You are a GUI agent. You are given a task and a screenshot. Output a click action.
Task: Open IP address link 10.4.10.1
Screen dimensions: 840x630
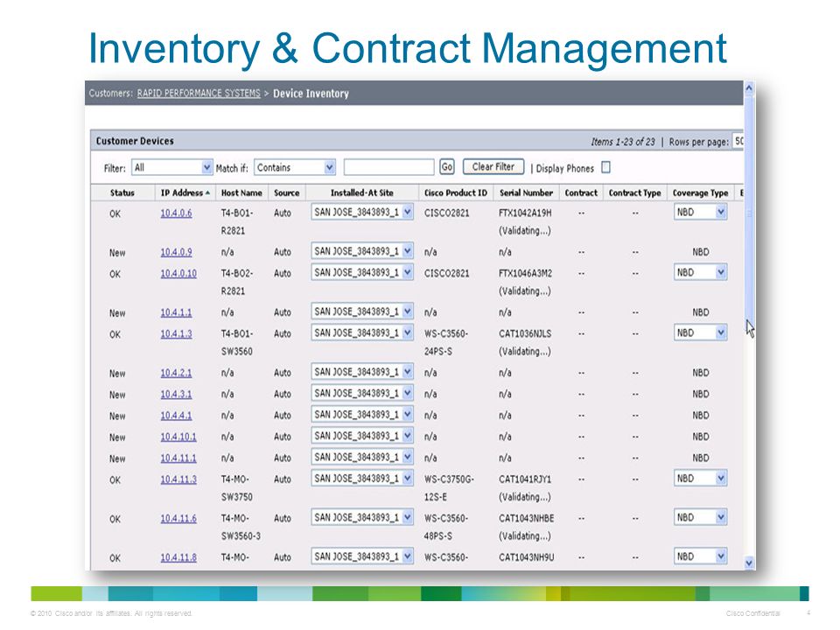(178, 437)
